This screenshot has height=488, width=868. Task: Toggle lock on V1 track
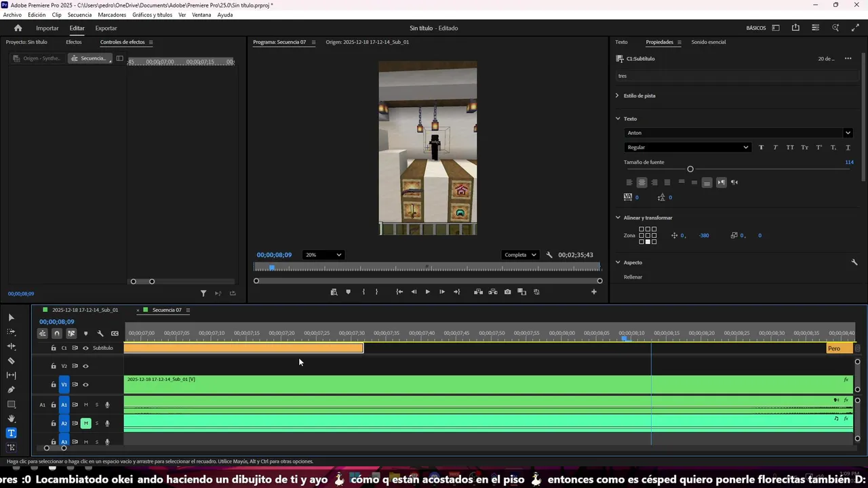coord(54,385)
